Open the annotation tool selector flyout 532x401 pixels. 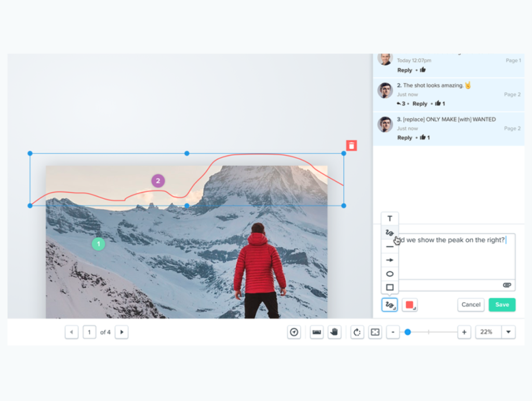pos(389,304)
